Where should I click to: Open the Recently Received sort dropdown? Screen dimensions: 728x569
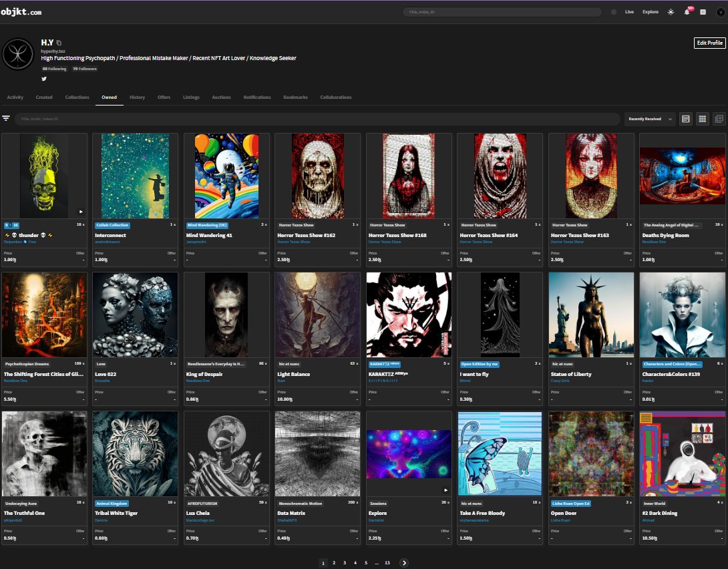[650, 119]
